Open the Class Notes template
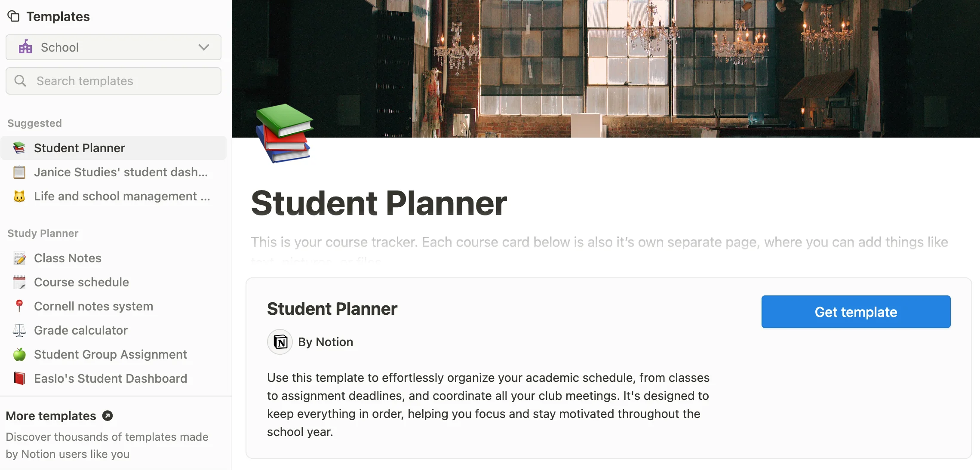980x470 pixels. 68,258
